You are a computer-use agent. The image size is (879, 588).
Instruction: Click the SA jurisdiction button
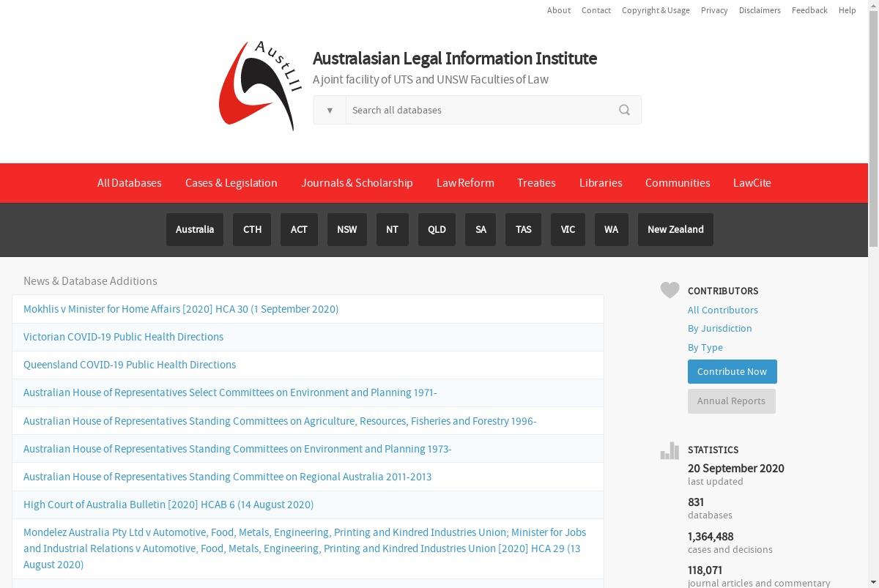(481, 229)
